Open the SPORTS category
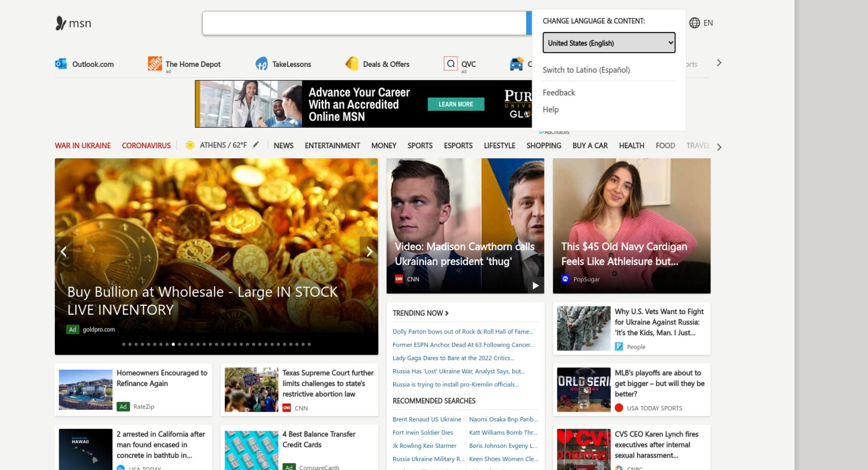 [420, 146]
